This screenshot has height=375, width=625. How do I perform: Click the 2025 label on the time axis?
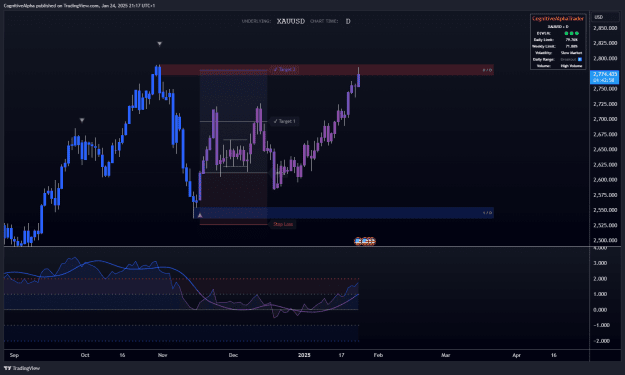304,355
